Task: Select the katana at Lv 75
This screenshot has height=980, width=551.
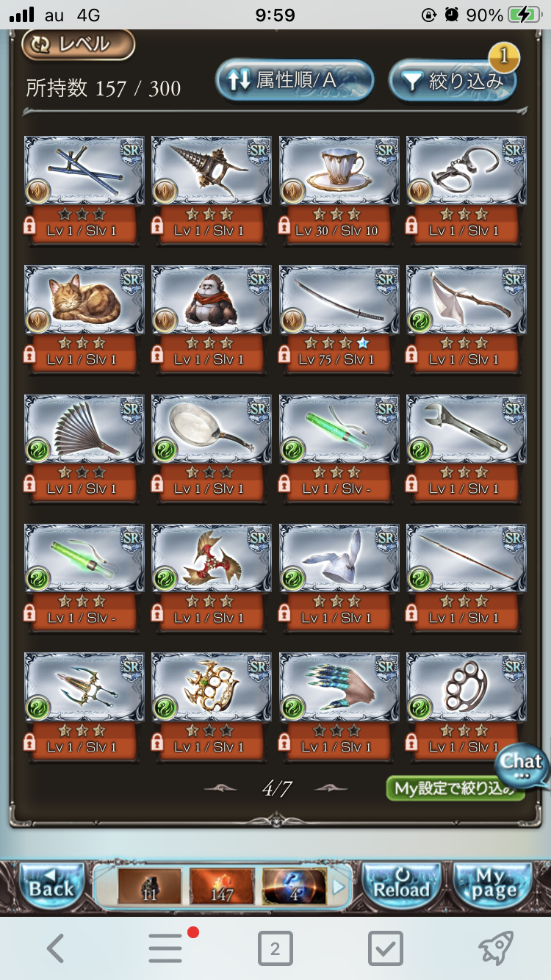Action: pyautogui.click(x=339, y=300)
